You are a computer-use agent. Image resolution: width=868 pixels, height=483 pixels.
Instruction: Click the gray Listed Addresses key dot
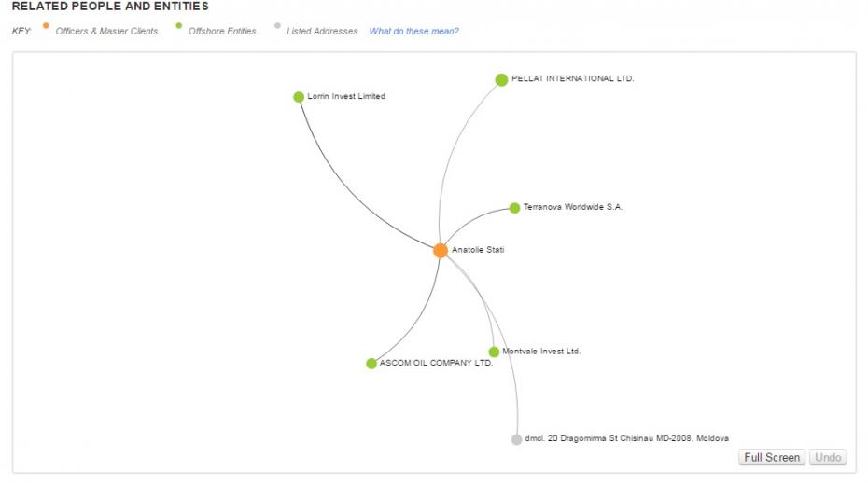[x=277, y=25]
